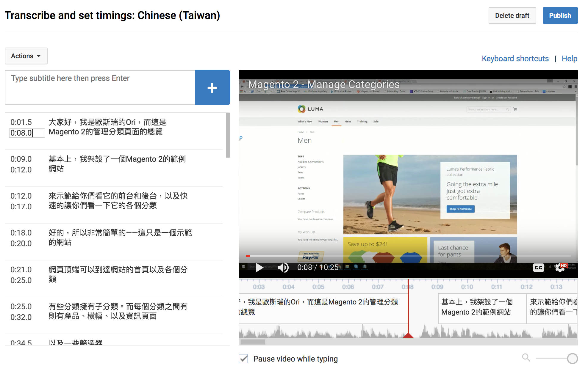Screen dimensions: 588x377
Task: Select subtitle starting '來示範給你們看它的前台和後台'
Action: click(118, 201)
